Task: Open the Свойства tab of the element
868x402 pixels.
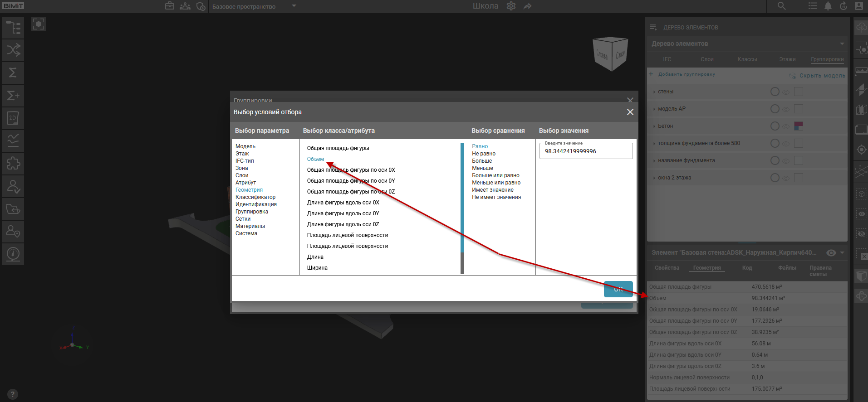Action: point(667,268)
